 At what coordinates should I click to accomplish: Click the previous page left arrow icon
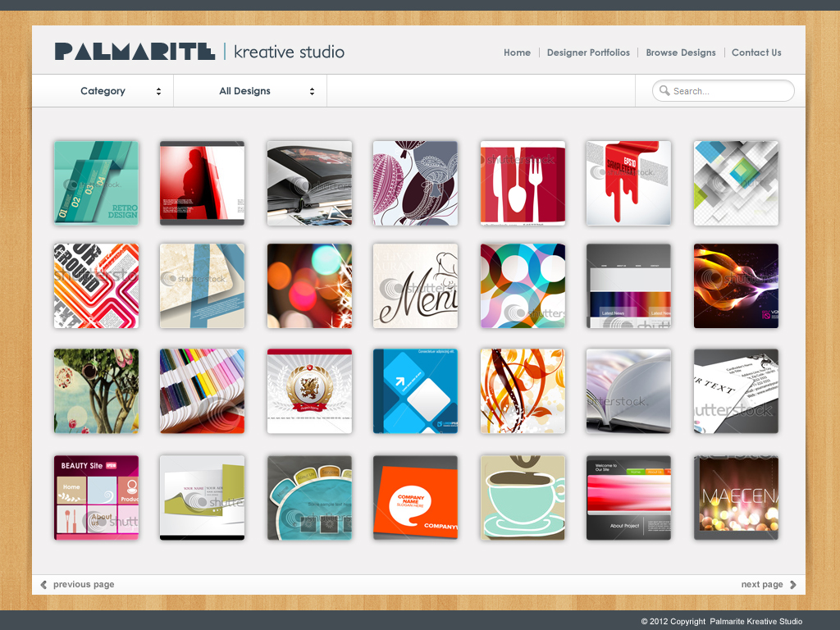(x=44, y=584)
